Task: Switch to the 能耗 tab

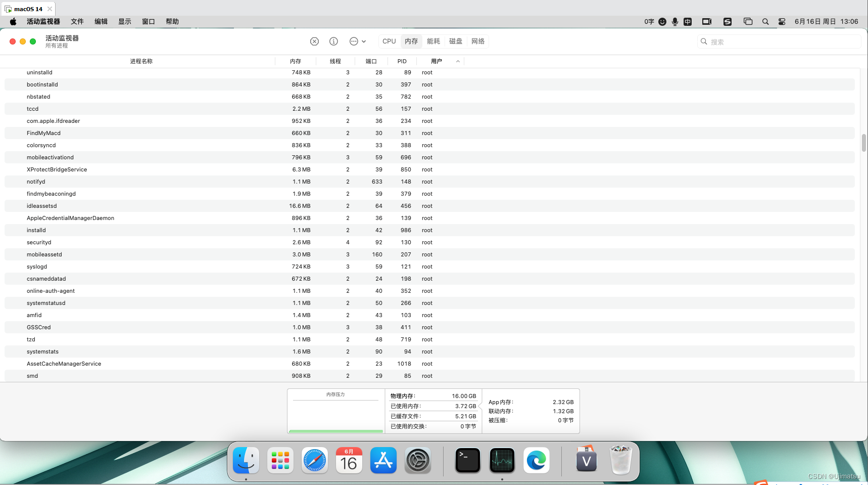Action: [433, 41]
